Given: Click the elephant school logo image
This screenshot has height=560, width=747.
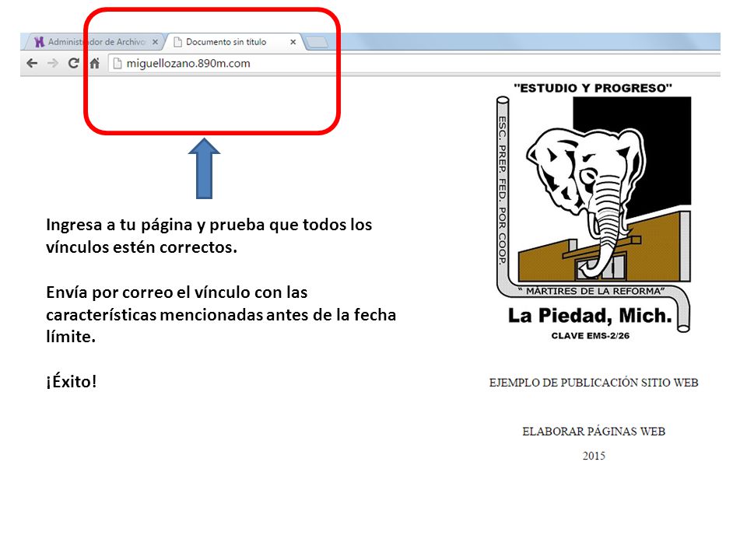Looking at the screenshot, I should coord(593,212).
